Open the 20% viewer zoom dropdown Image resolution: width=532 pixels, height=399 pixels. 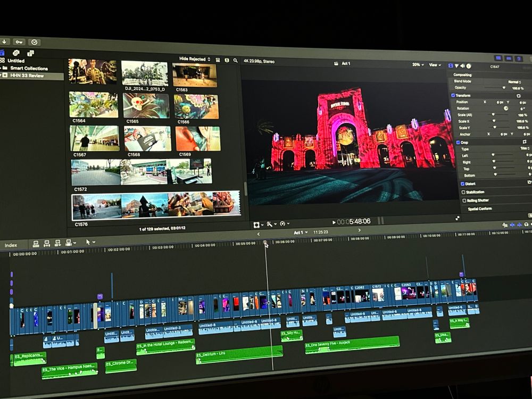(418, 64)
